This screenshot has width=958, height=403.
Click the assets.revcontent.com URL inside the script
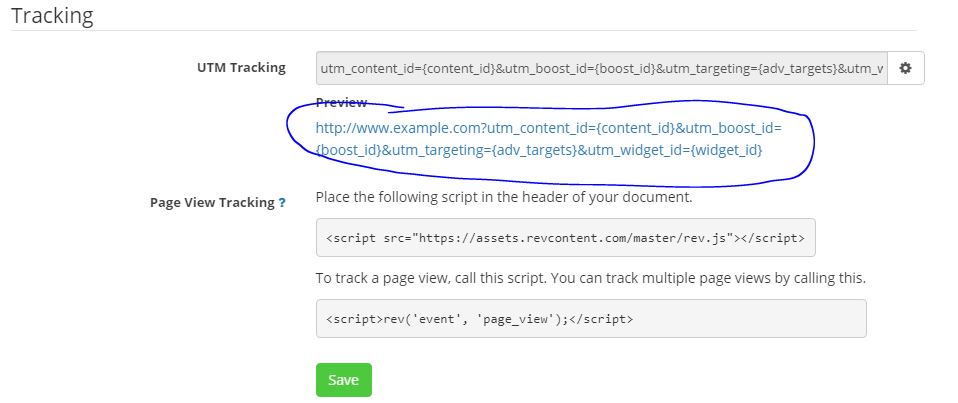click(x=574, y=238)
